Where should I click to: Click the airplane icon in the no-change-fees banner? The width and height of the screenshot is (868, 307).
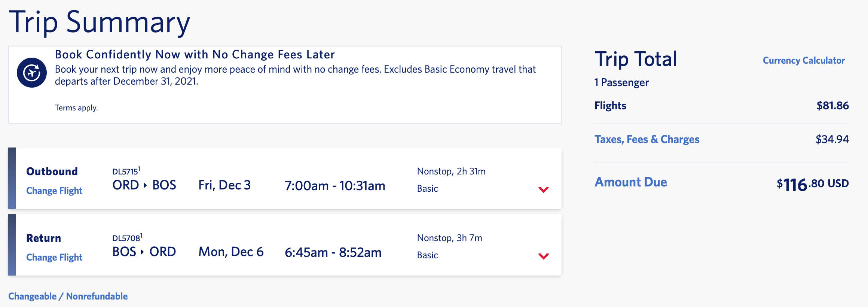[x=32, y=73]
